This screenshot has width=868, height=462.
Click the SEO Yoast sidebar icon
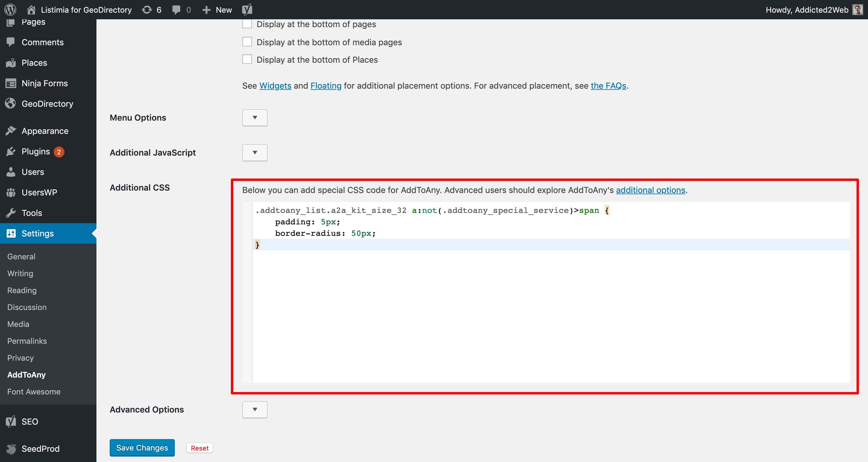pos(11,422)
